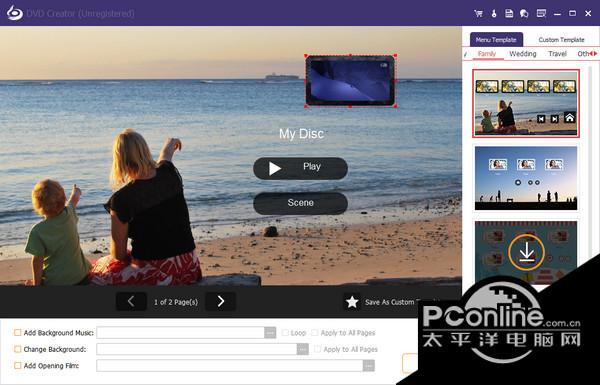
Task: Click the key register icon
Action: point(494,13)
